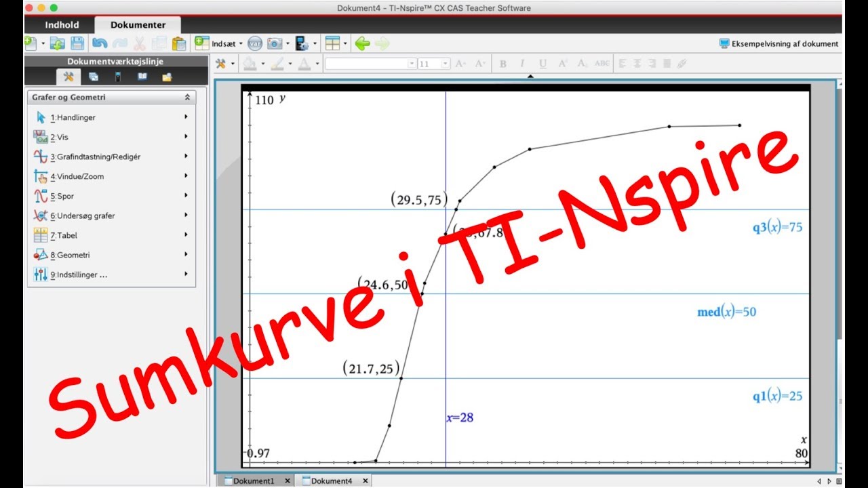Expand the 4:Vindue/Zoom submenu arrow
This screenshot has height=488, width=868.
(186, 176)
